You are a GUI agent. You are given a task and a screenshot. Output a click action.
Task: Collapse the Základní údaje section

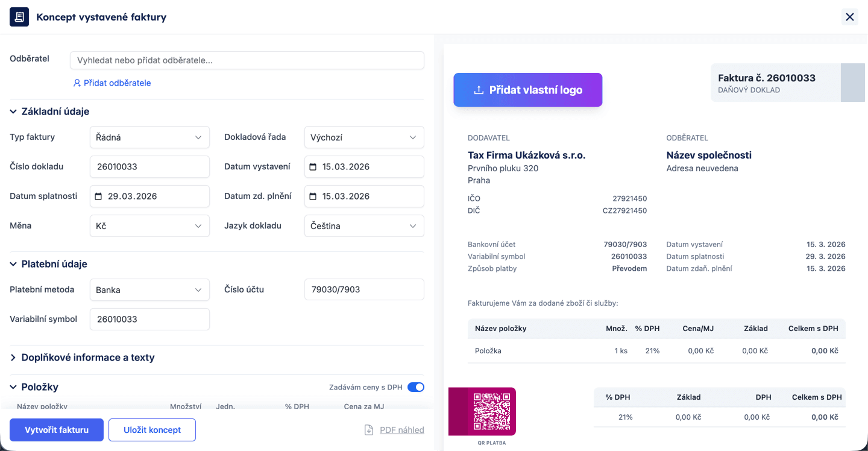[x=13, y=112]
